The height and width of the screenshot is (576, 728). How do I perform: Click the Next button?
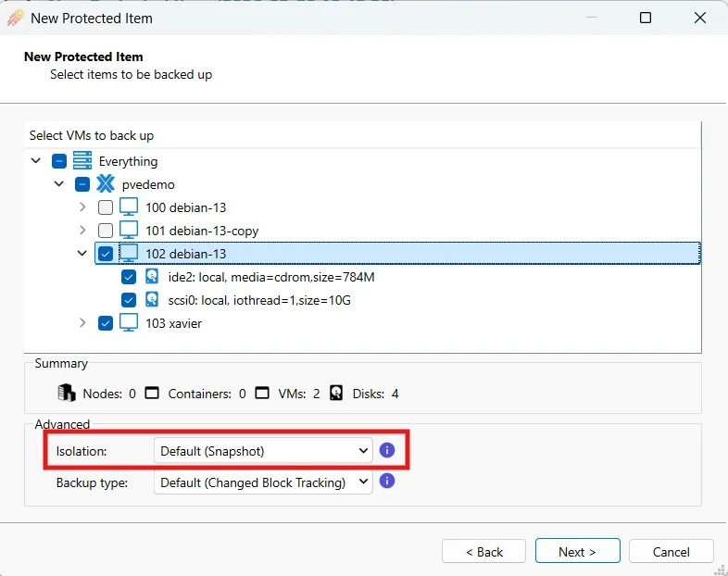pyautogui.click(x=577, y=551)
